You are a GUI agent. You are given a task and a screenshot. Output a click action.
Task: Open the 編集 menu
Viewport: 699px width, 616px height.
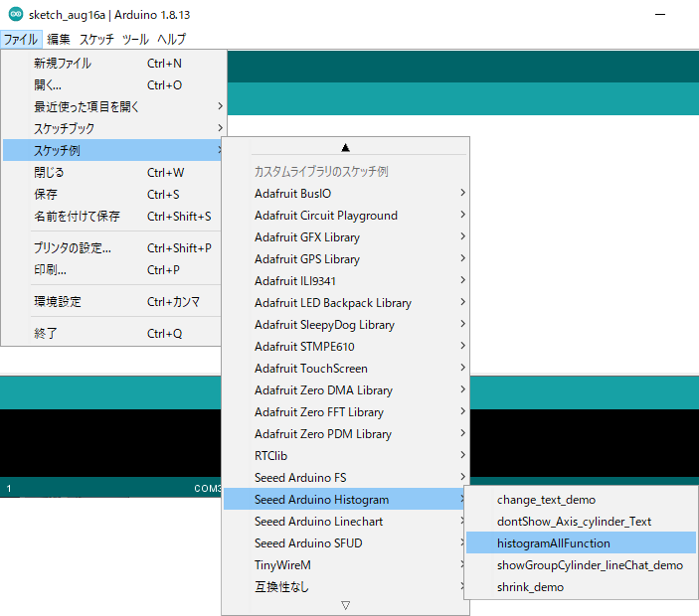59,40
